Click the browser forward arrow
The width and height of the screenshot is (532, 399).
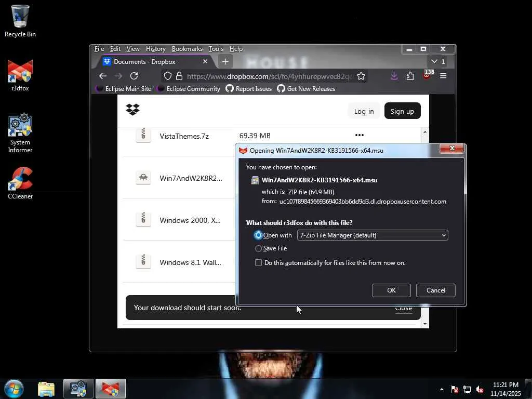[118, 76]
